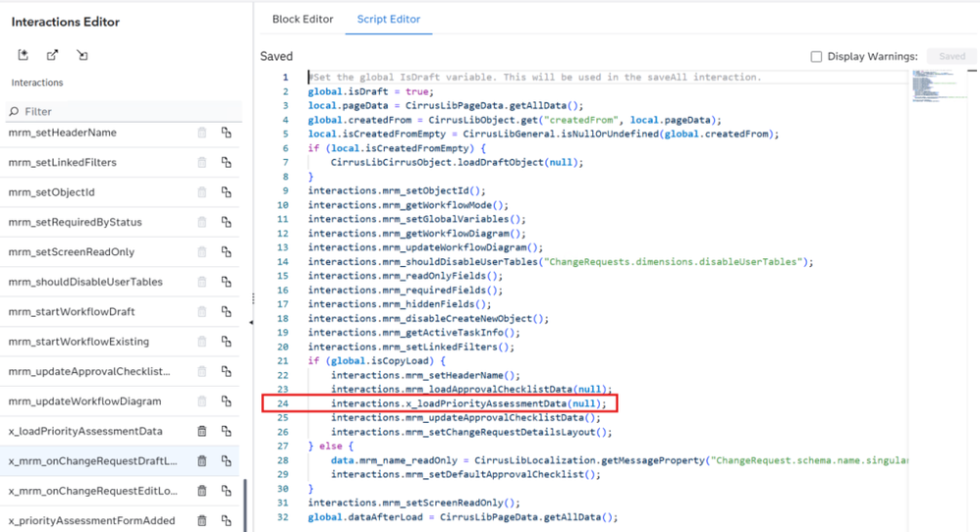Open the mrm_setLinkedFilters interaction
This screenshot has width=980, height=532.
(x=63, y=162)
